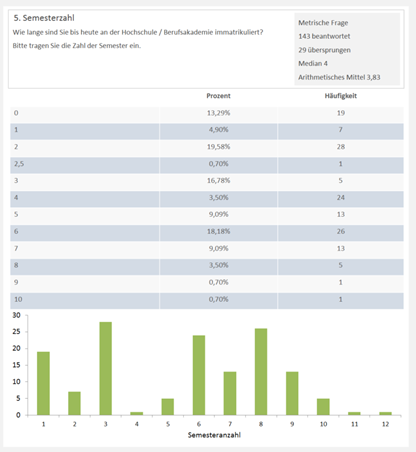Click the small bar above label 12
This screenshot has height=452, width=416.
(385, 413)
